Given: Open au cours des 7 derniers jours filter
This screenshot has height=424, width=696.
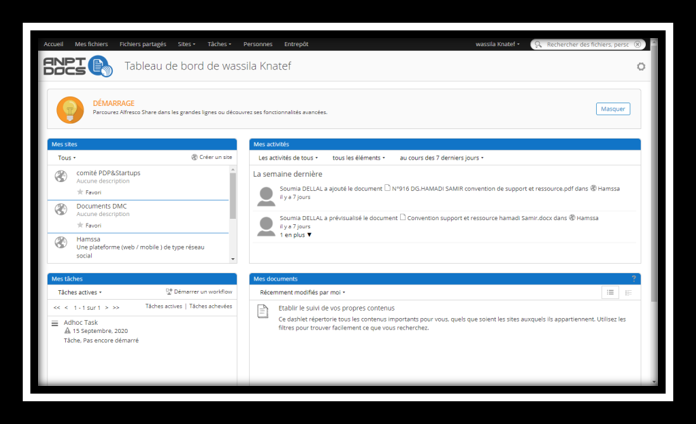Looking at the screenshot, I should (x=442, y=158).
